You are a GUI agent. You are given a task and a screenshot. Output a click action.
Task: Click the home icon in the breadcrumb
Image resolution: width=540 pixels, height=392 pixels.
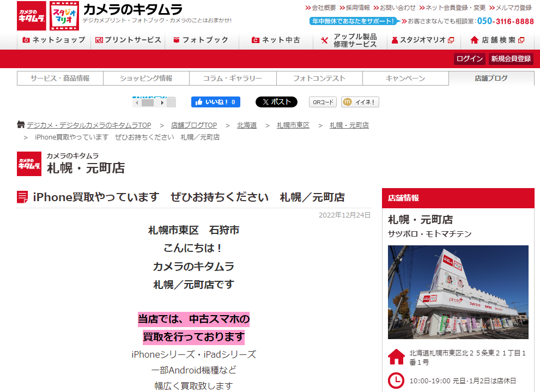point(21,124)
